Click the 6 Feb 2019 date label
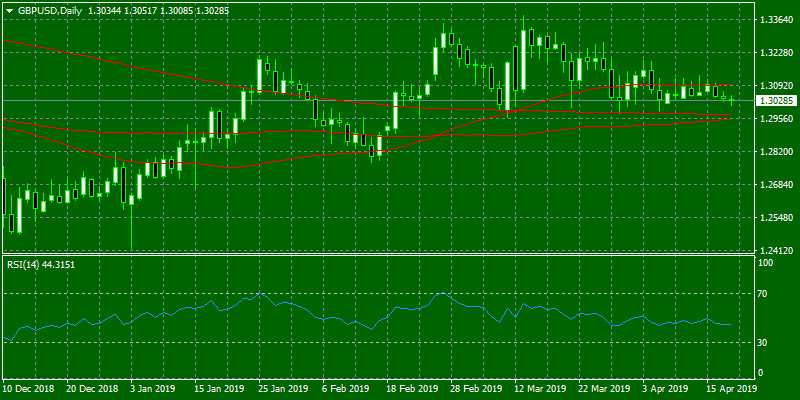This screenshot has width=800, height=400. pos(345,388)
